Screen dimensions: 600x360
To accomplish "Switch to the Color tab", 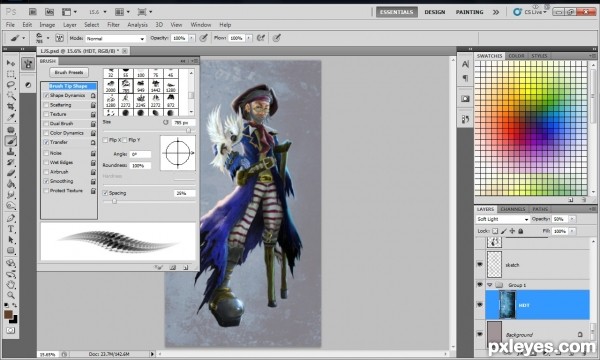I will point(516,56).
